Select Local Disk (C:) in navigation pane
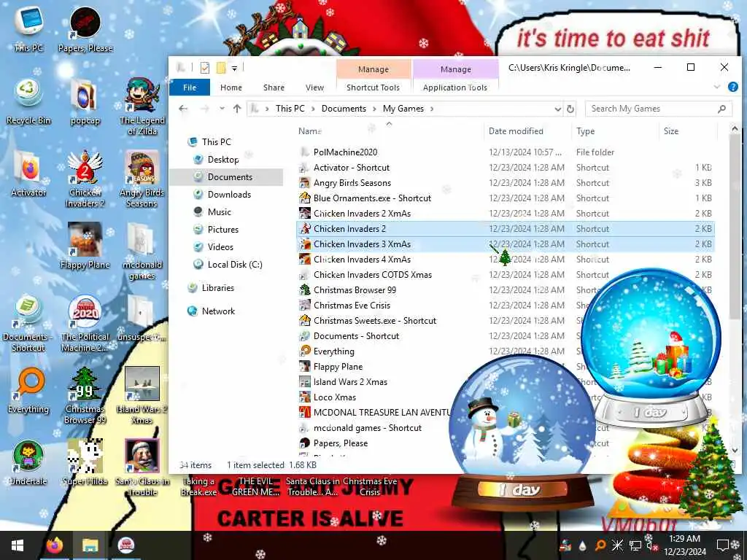Image resolution: width=747 pixels, height=560 pixels. coord(234,264)
